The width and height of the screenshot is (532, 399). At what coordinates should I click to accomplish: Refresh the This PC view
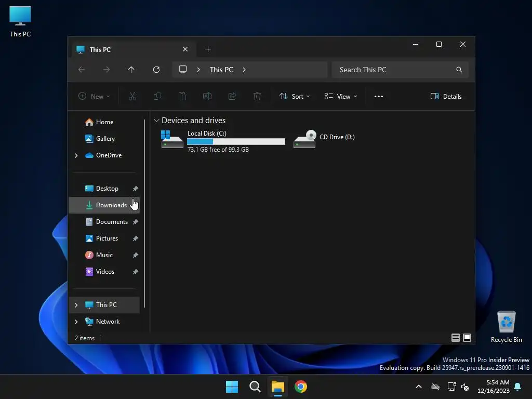coord(156,70)
